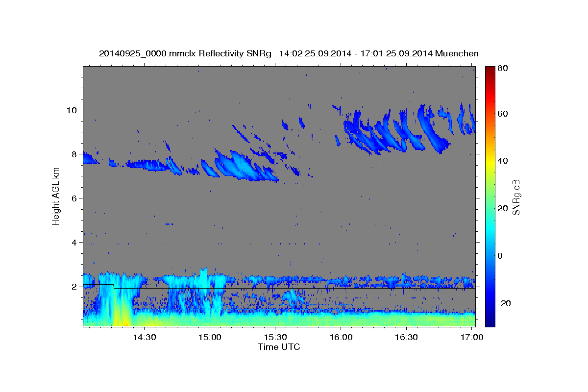Click the 16:30 time tick label
588x392 pixels.
pyautogui.click(x=407, y=338)
